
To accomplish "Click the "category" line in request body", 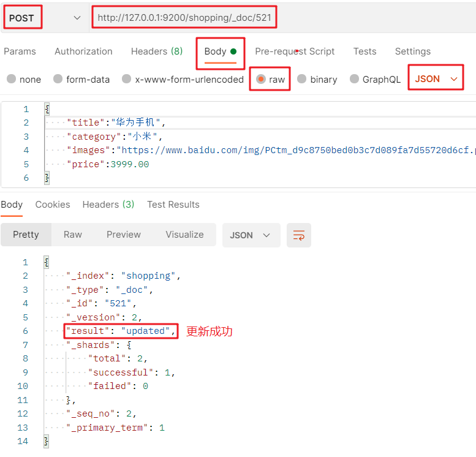I will (x=115, y=137).
